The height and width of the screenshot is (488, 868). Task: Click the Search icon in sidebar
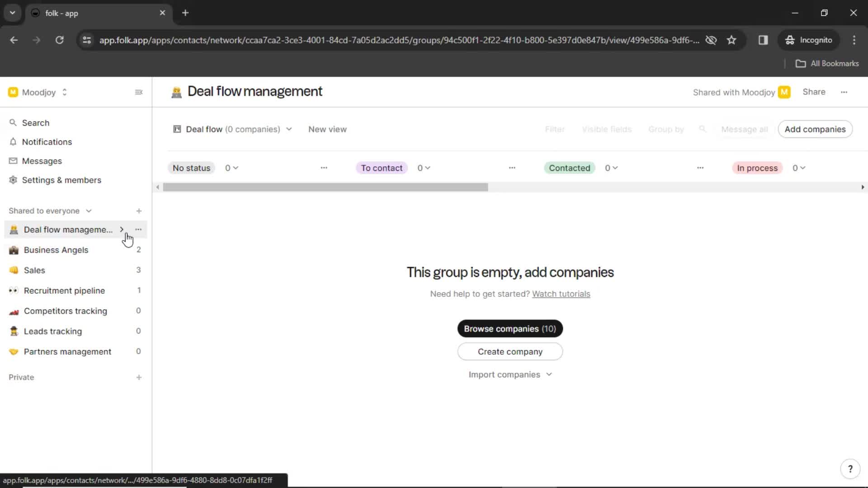[13, 122]
